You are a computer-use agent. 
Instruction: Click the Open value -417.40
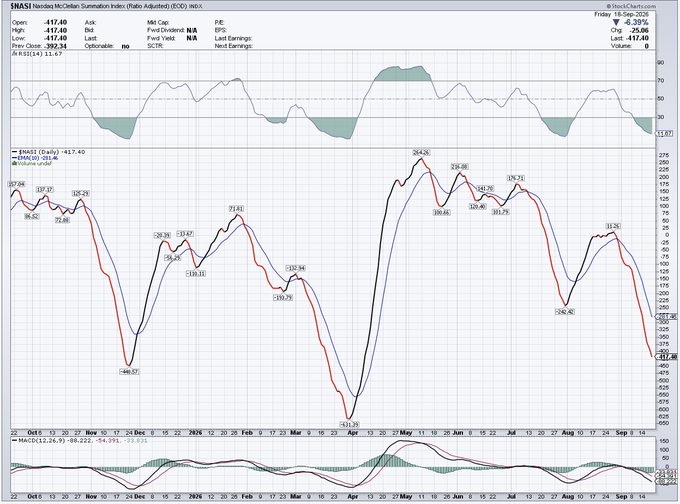pos(56,23)
